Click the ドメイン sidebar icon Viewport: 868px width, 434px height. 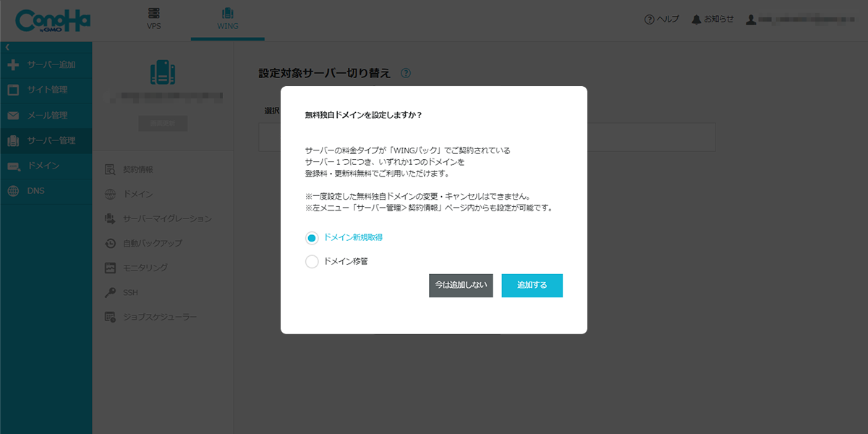click(x=13, y=166)
